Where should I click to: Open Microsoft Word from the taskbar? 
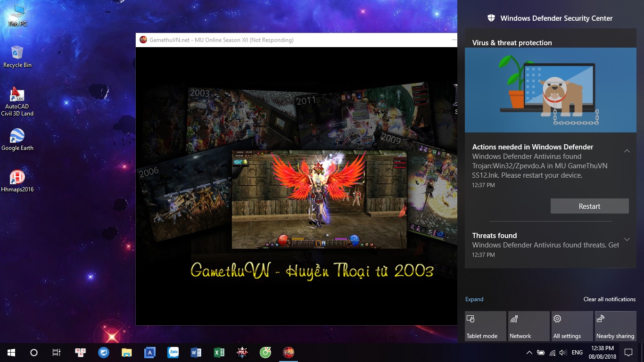click(x=196, y=352)
